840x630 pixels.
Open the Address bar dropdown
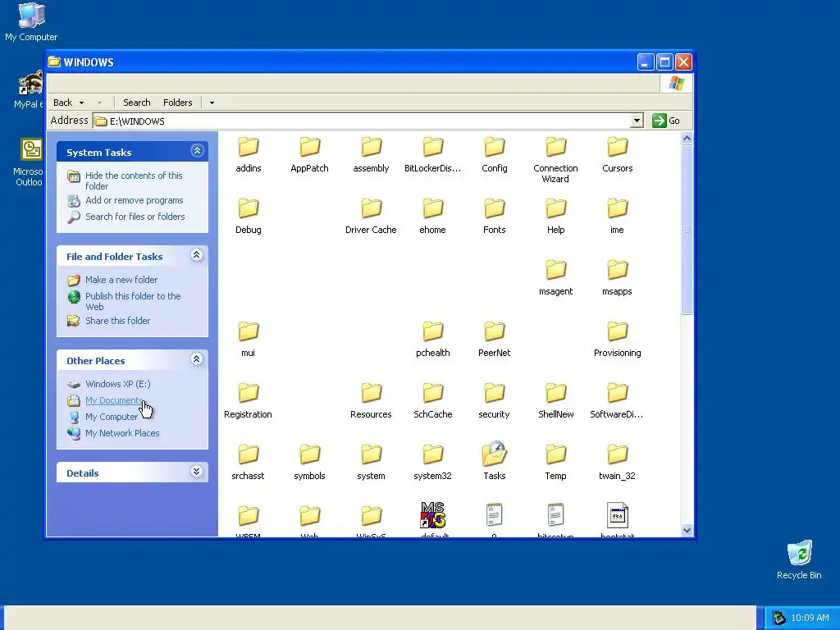pyautogui.click(x=637, y=121)
